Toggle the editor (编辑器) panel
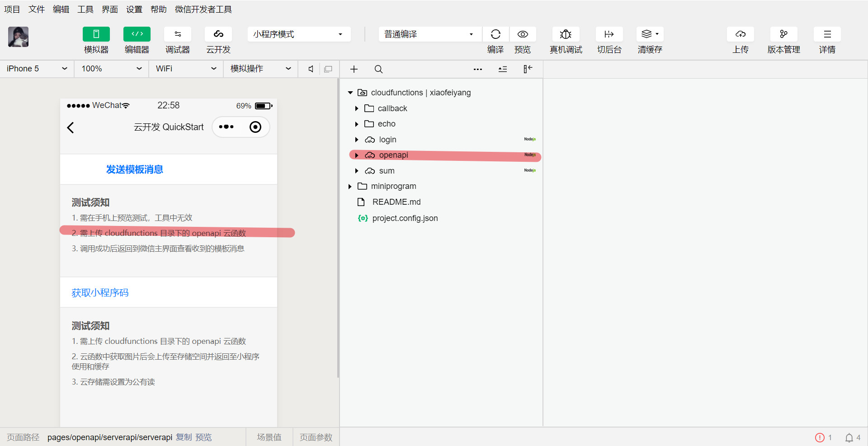 (137, 34)
